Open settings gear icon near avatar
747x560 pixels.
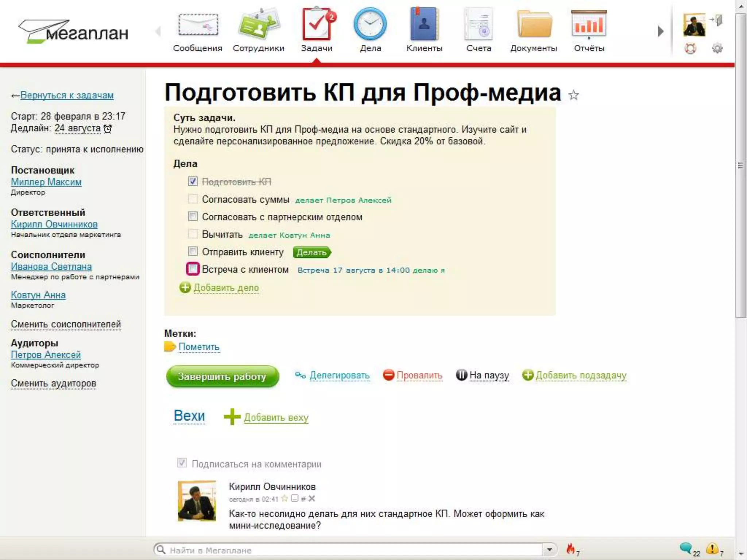[717, 48]
